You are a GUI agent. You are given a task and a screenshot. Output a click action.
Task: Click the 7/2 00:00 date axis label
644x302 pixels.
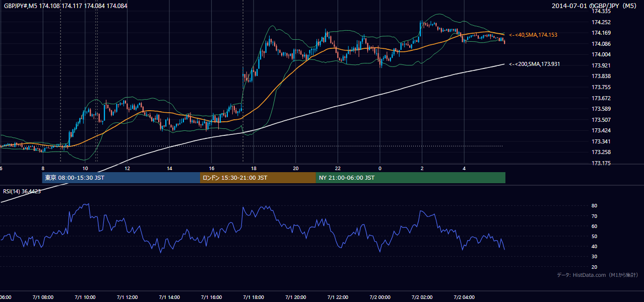tap(380, 297)
